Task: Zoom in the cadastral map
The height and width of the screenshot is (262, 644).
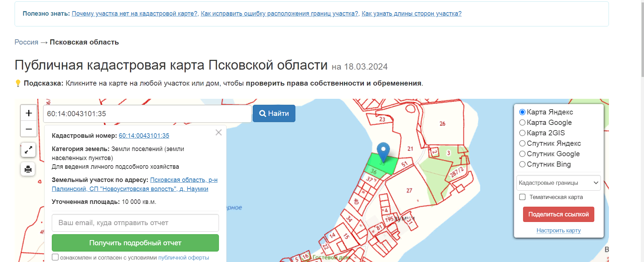Action: [29, 113]
